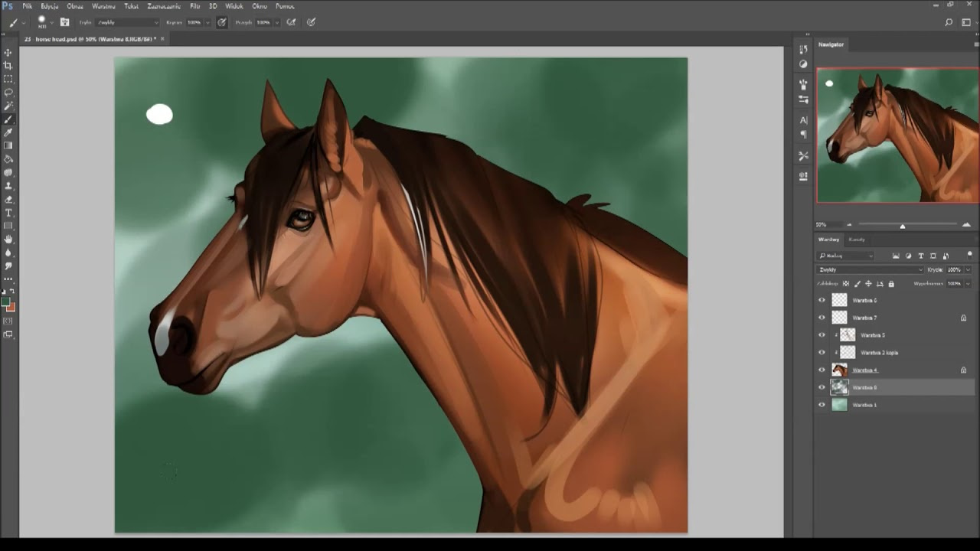Image resolution: width=980 pixels, height=551 pixels.
Task: Open the brush preset picker dropdown
Action: point(51,22)
